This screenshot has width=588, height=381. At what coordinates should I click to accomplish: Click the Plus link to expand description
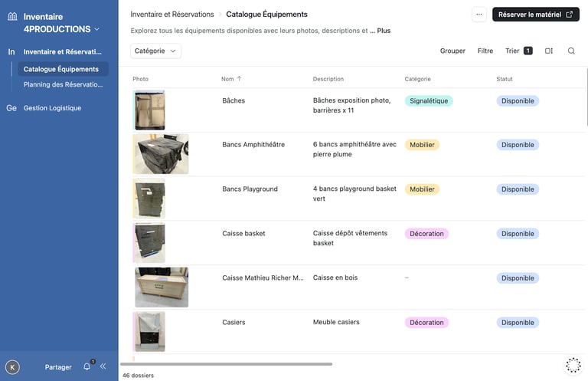click(x=384, y=31)
